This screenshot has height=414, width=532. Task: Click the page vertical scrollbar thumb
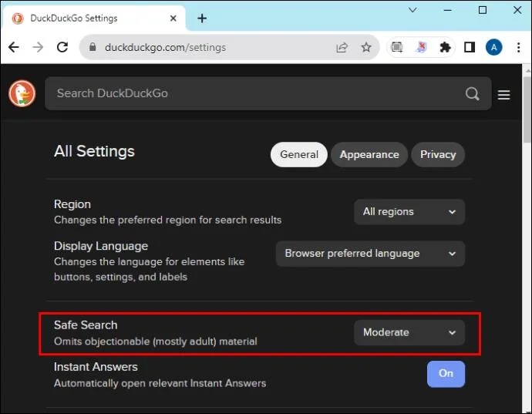(x=527, y=109)
